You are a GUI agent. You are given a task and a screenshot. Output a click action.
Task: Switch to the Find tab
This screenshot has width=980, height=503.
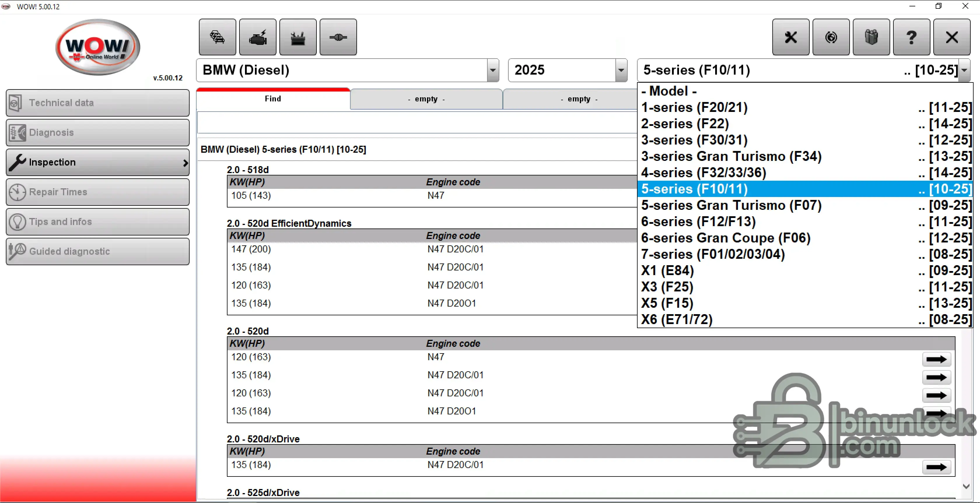point(273,99)
